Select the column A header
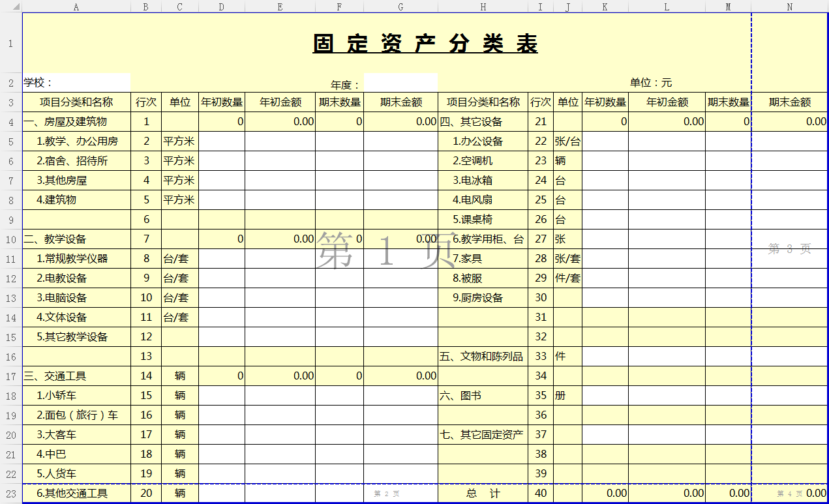829x504 pixels. tap(76, 7)
